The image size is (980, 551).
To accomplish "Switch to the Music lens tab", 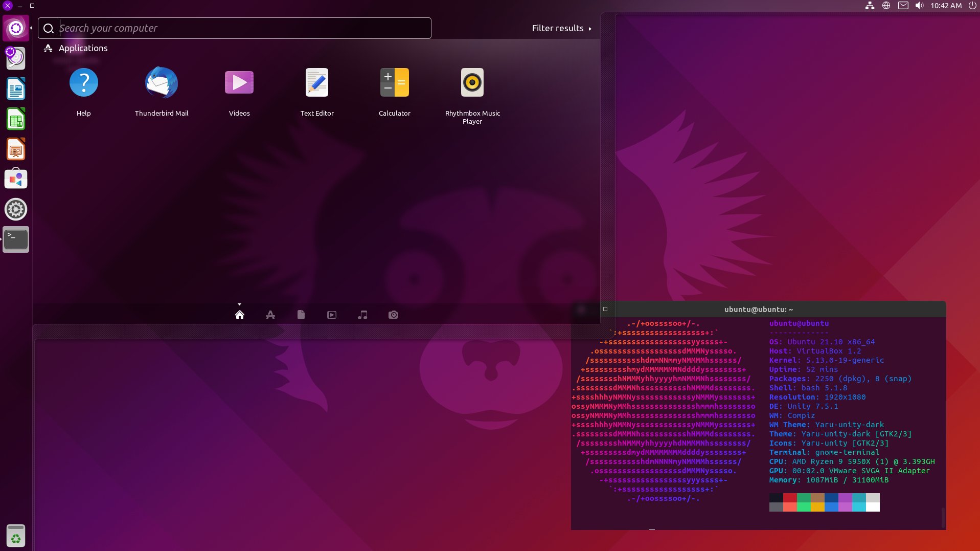I will coord(362,315).
